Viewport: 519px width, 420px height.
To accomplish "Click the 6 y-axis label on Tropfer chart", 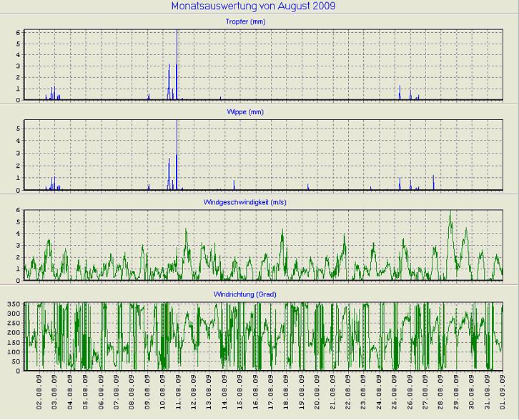I will [x=19, y=33].
